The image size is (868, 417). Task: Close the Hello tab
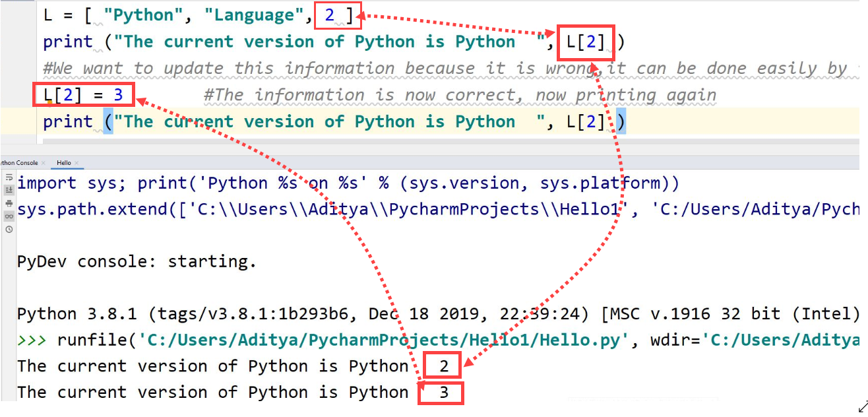(76, 162)
